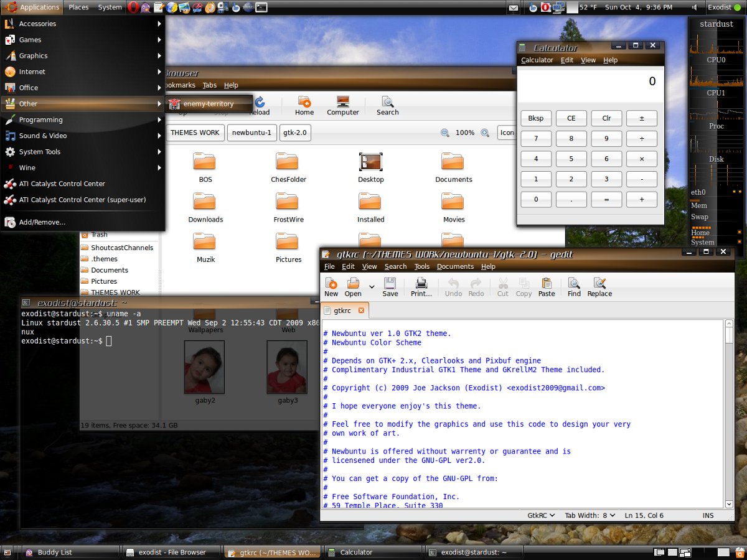Click the 7 key on Calculator
The height and width of the screenshot is (560, 747).
(x=536, y=139)
